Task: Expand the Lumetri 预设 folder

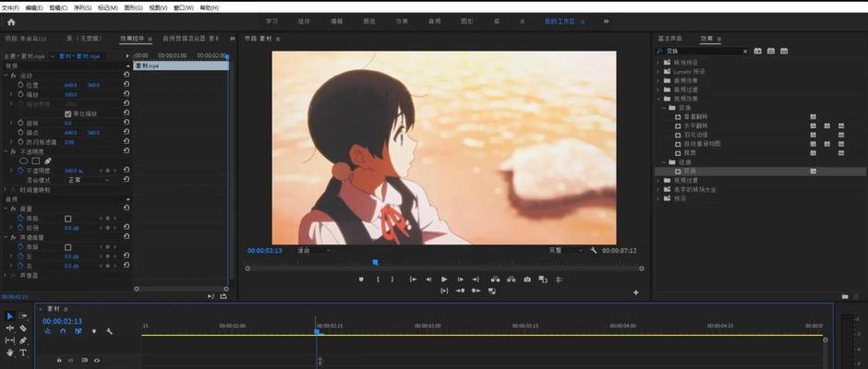Action: [658, 71]
